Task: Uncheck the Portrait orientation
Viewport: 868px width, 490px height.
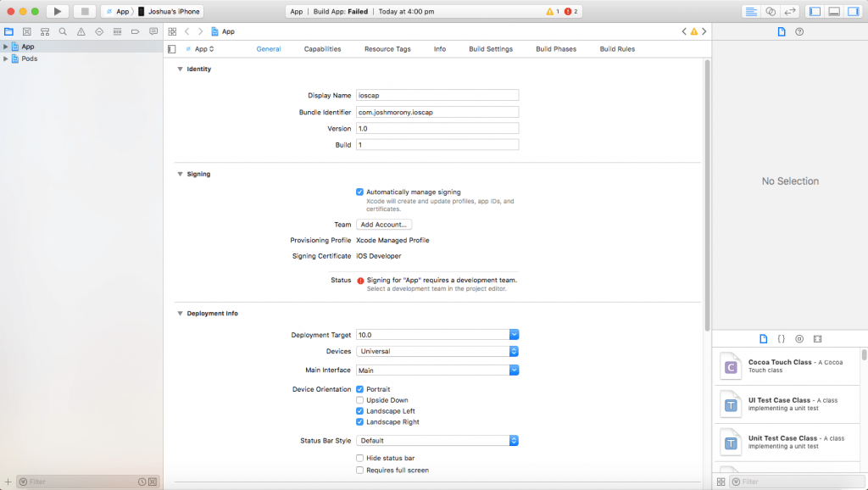Action: (359, 389)
